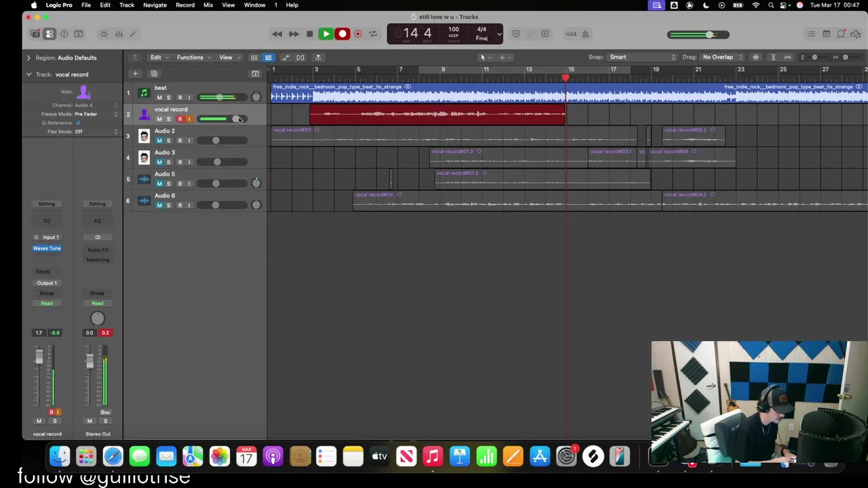Screen dimensions: 868x488
Task: Record-enable the Audio 5 track
Action: point(180,184)
